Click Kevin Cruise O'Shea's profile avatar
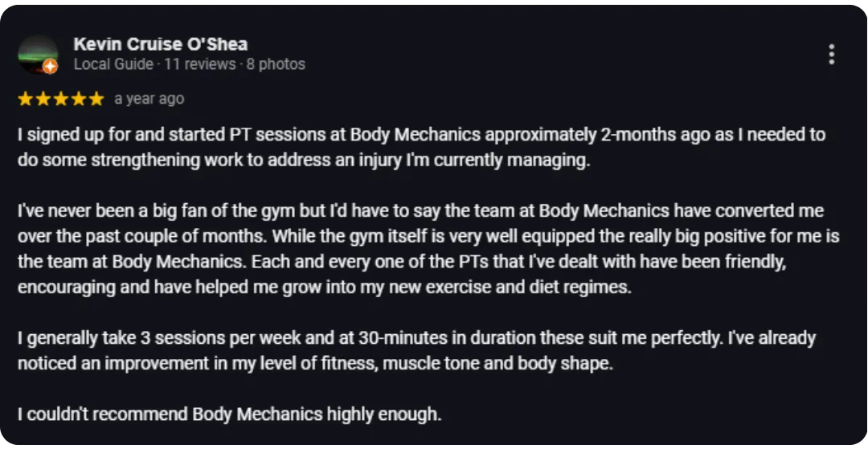The height and width of the screenshot is (449, 868). 39,54
